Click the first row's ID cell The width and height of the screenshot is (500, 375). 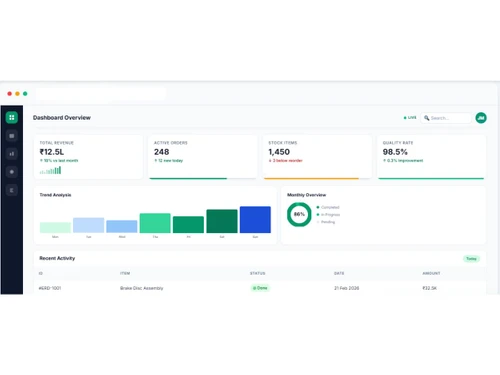(x=50, y=288)
